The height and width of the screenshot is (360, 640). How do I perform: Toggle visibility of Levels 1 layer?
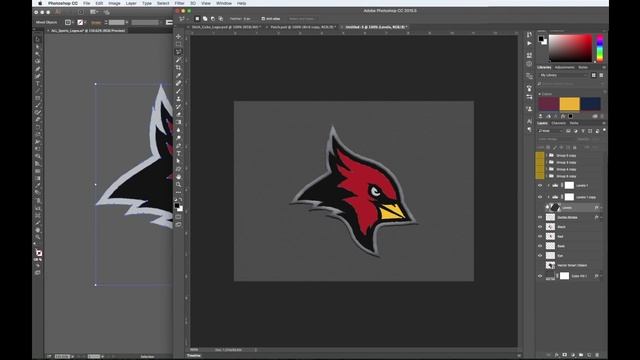540,186
